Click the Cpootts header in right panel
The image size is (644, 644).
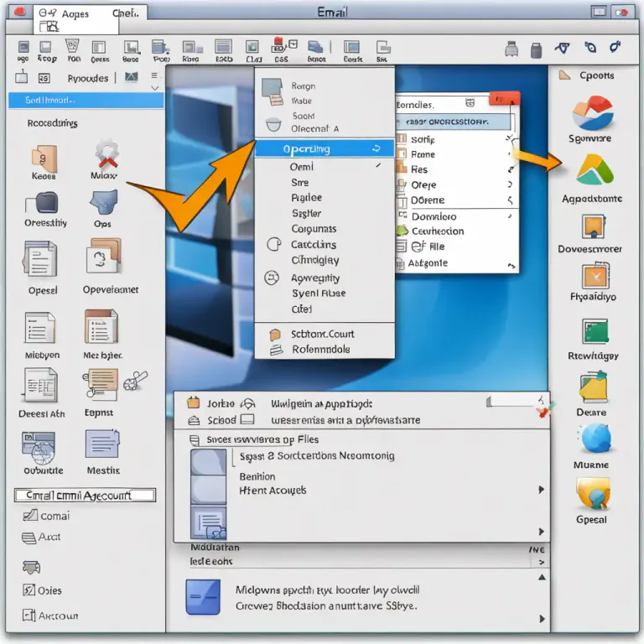click(x=597, y=75)
